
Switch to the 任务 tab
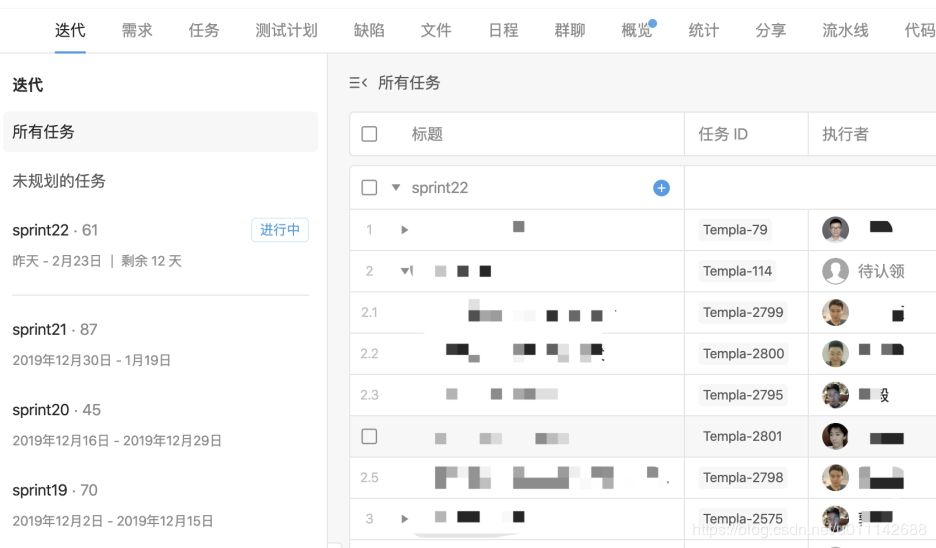204,30
